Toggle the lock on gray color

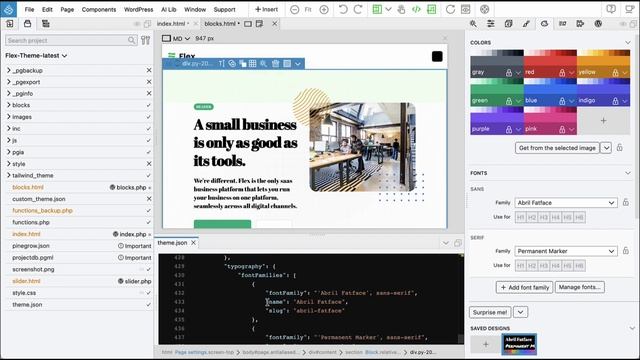(509, 73)
